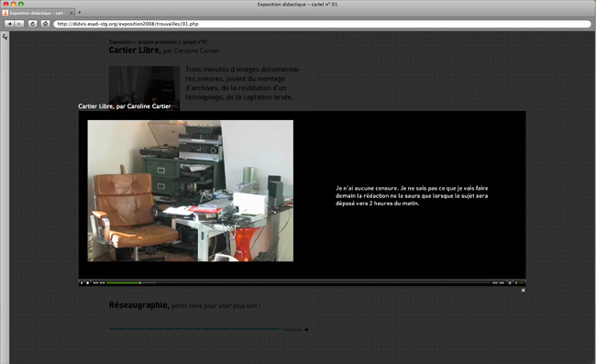
Task: Close the Exposition didactique tab
Action: (72, 13)
